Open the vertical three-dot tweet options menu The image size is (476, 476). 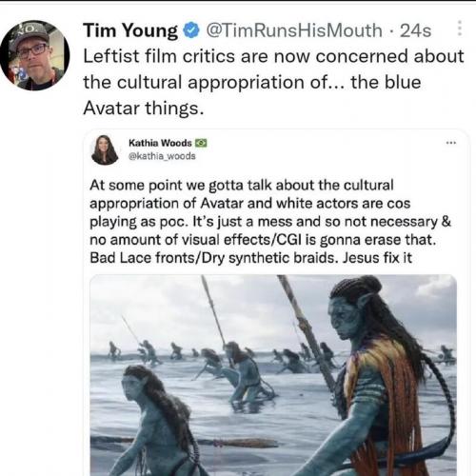coord(459,29)
